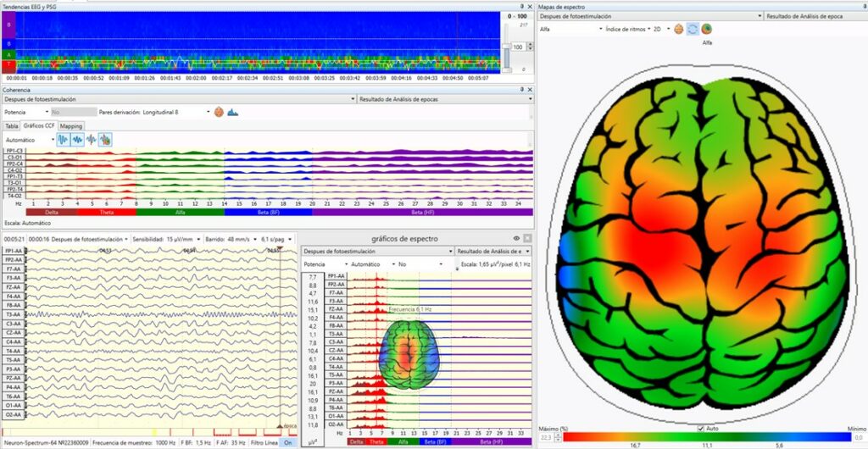Screen dimensions: 868x449
Task: Click the F BF 1,5 Hz filter status entry
Action: 196,442
